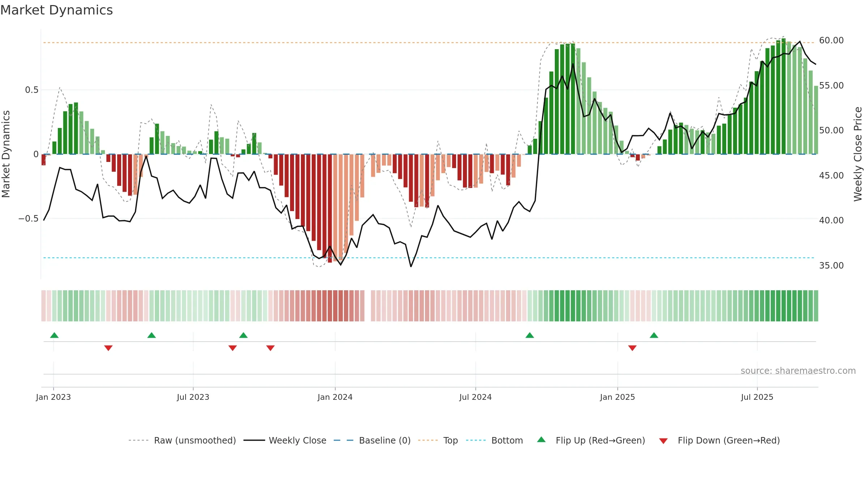Click the Jul 2023 axis label
This screenshot has width=868, height=488.
tap(193, 397)
